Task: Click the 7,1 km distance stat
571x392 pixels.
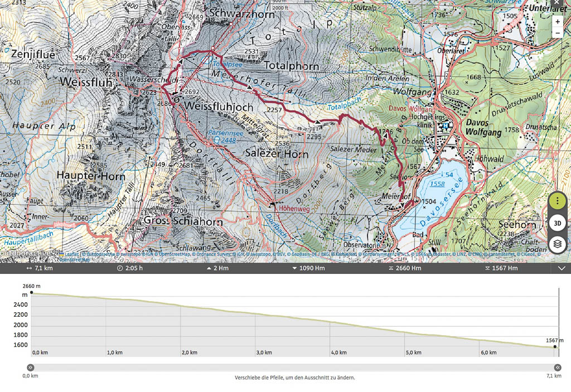Action: [x=39, y=268]
